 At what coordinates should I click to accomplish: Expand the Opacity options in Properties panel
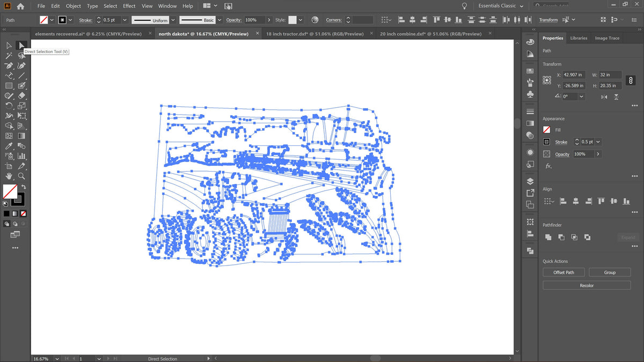tap(598, 154)
